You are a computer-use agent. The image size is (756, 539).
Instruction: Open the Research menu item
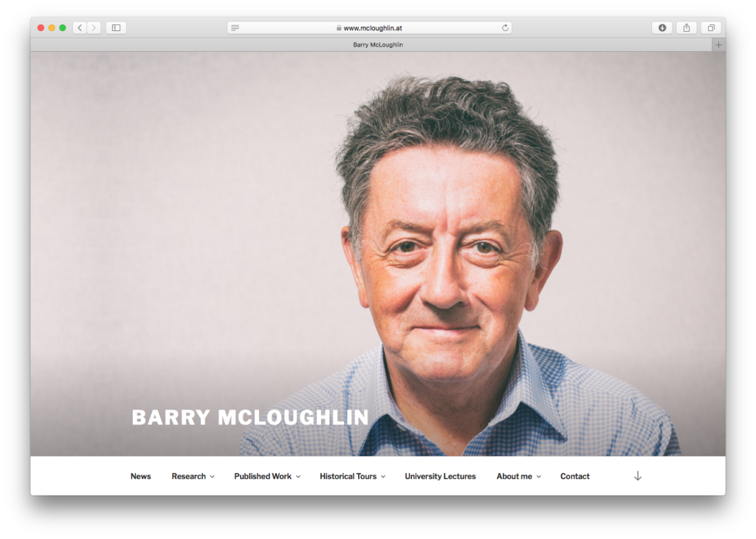[188, 476]
